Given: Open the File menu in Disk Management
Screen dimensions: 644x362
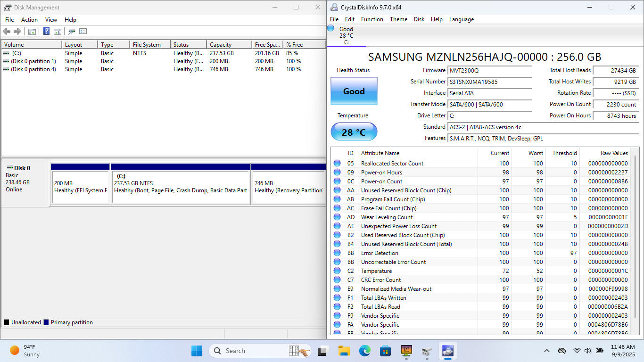Looking at the screenshot, I should [x=9, y=20].
